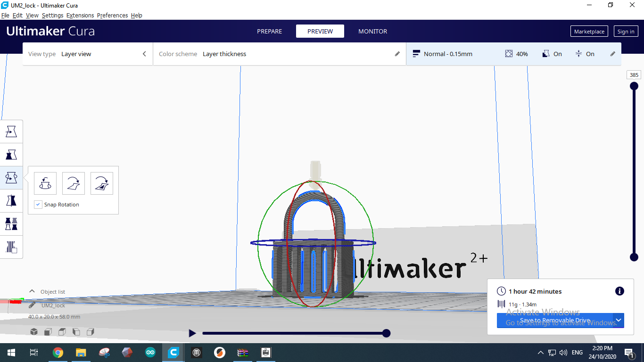Switch to the front camera view
644x362 pixels.
tap(48, 332)
